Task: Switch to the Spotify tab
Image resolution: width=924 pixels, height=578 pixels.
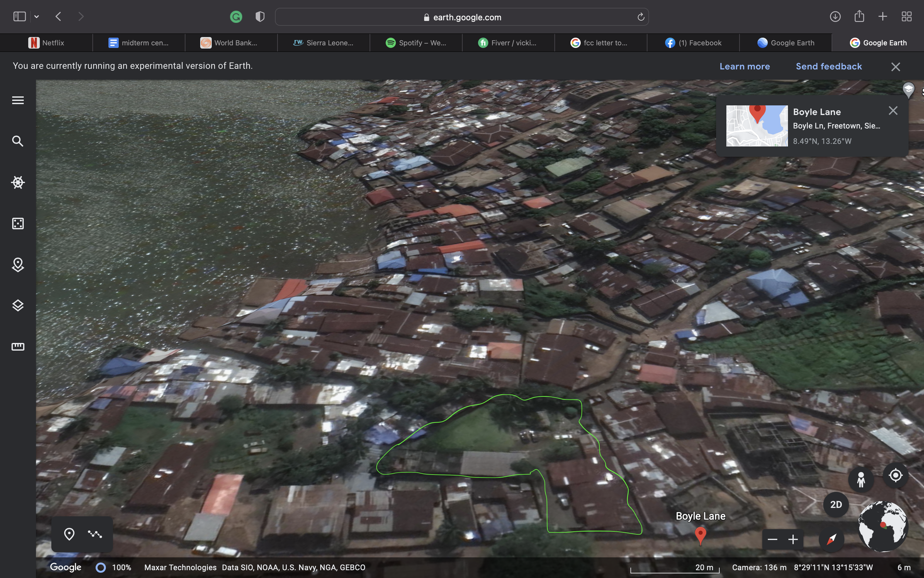Action: [416, 43]
